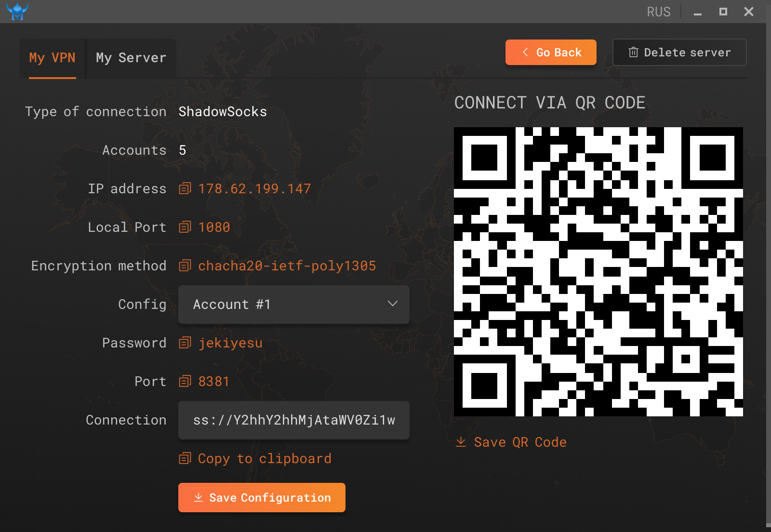Click the Local Port value 1080
Viewport: 771px width, 532px height.
[x=214, y=227]
